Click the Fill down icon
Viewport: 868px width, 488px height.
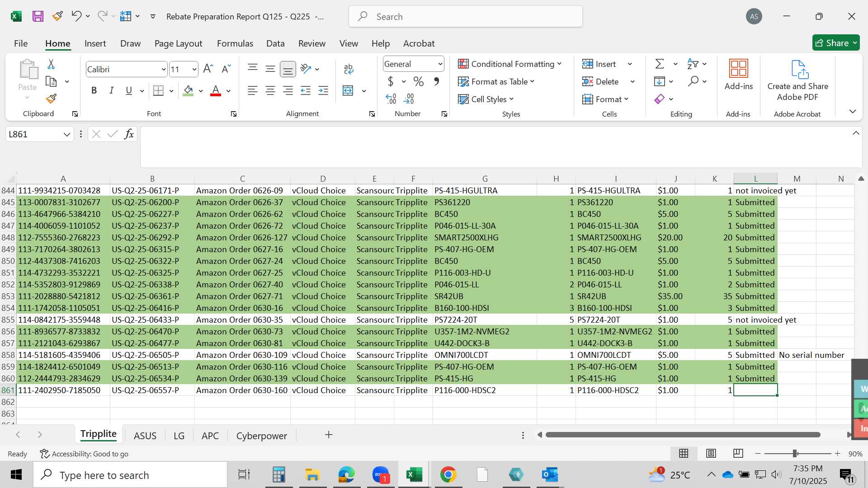(x=660, y=81)
